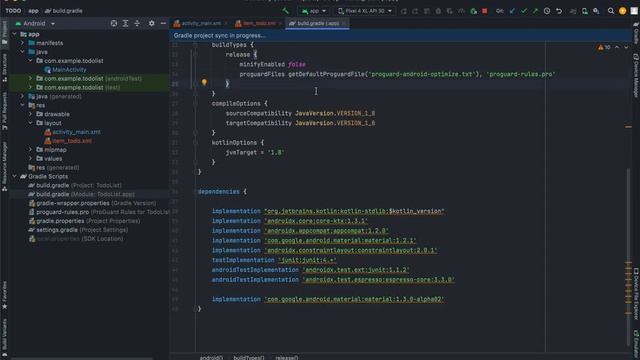Click the red Stop button in toolbar
640x360 pixels.
(484, 11)
